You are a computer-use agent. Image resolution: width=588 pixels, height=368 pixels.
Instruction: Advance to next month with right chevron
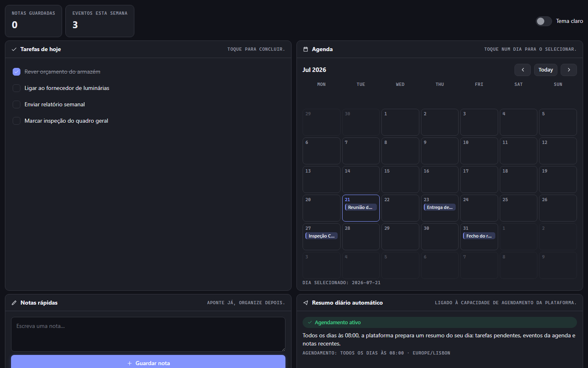[568, 70]
